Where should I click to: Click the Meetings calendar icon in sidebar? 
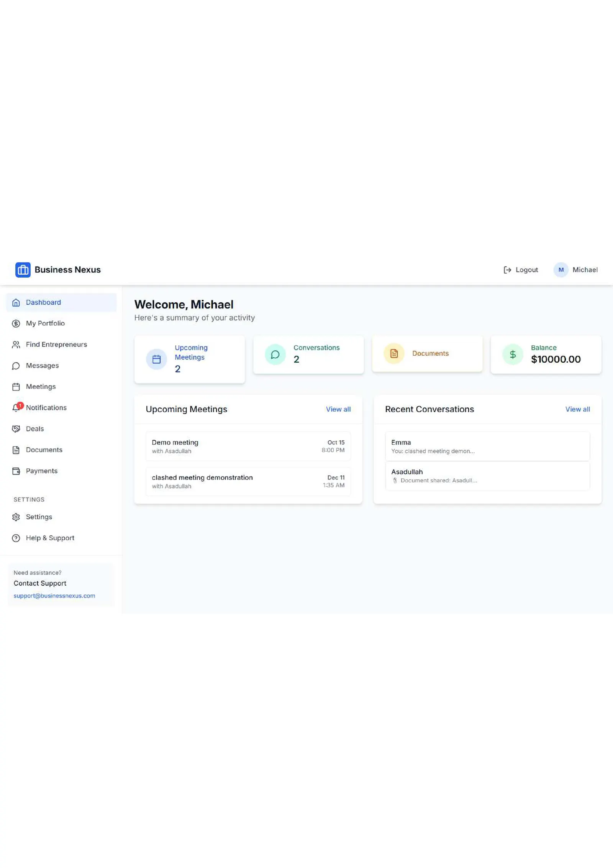tap(16, 387)
